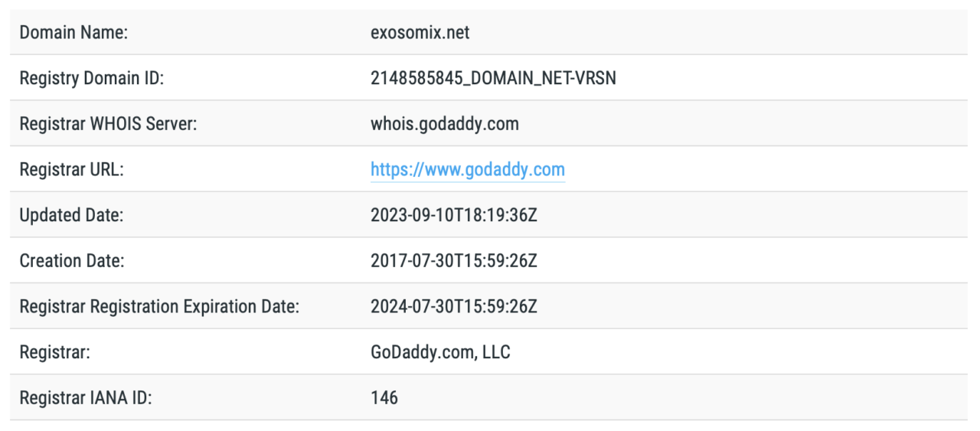Click the exosomix.net domain name value
Screen dimensions: 980x431
[420, 32]
